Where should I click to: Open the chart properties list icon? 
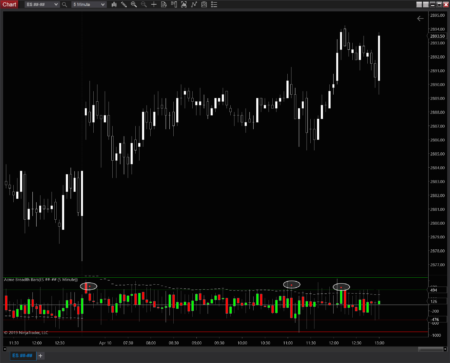pos(214,4)
